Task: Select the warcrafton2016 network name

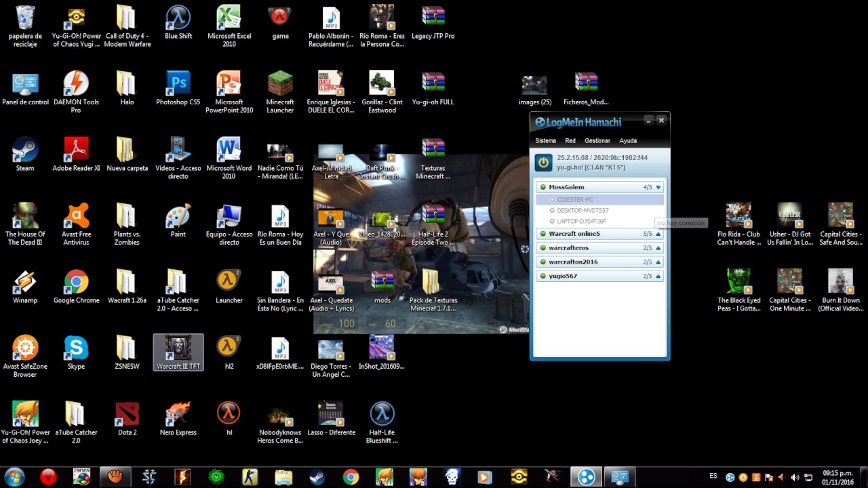Action: pyautogui.click(x=573, y=262)
